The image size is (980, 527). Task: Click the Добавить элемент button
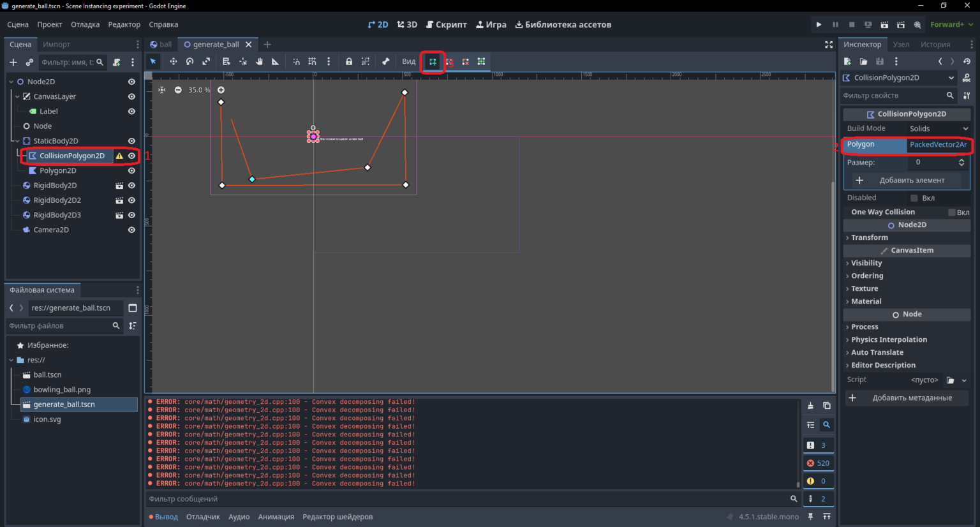907,181
